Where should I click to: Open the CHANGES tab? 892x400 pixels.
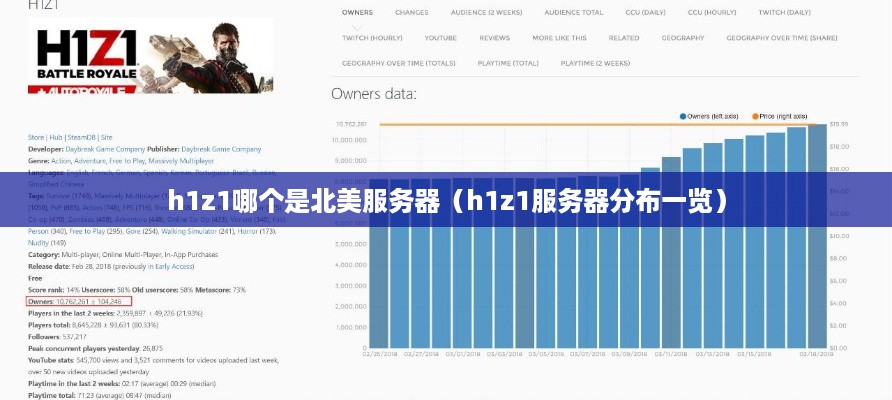pyautogui.click(x=412, y=13)
